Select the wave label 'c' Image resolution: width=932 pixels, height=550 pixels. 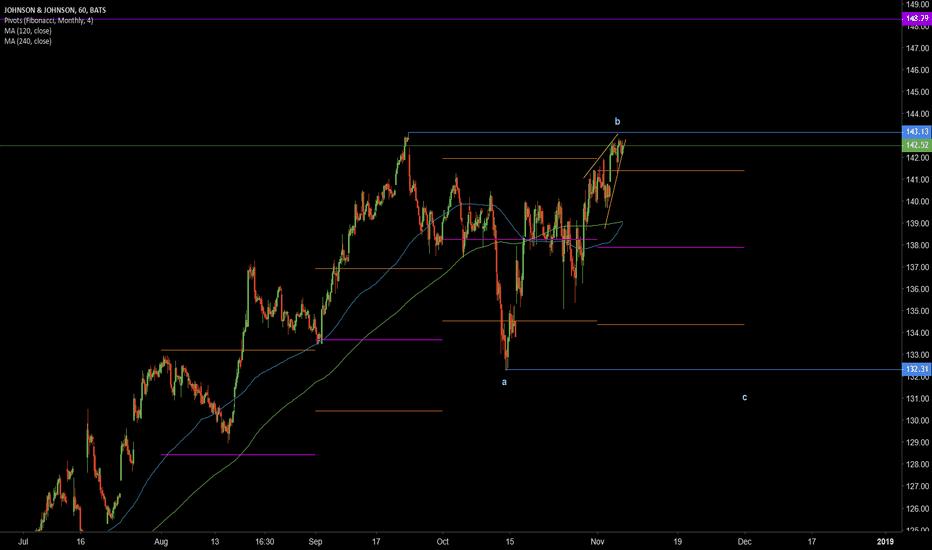click(x=744, y=397)
